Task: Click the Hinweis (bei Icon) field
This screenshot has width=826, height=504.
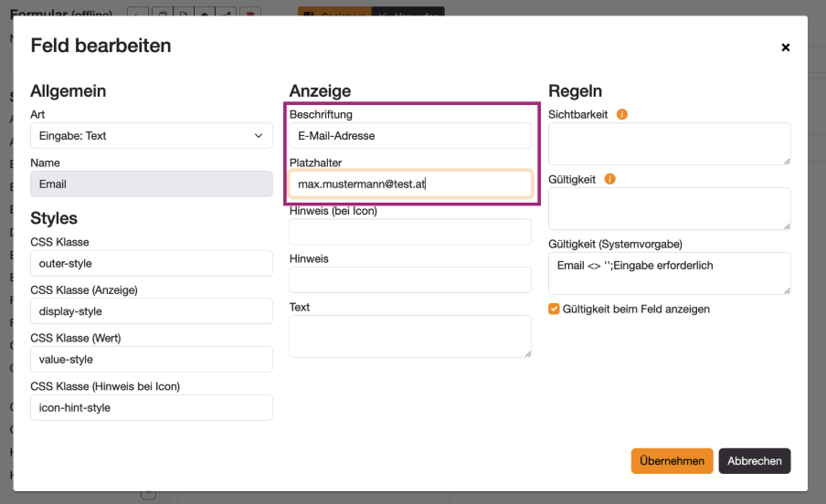Action: 409,232
